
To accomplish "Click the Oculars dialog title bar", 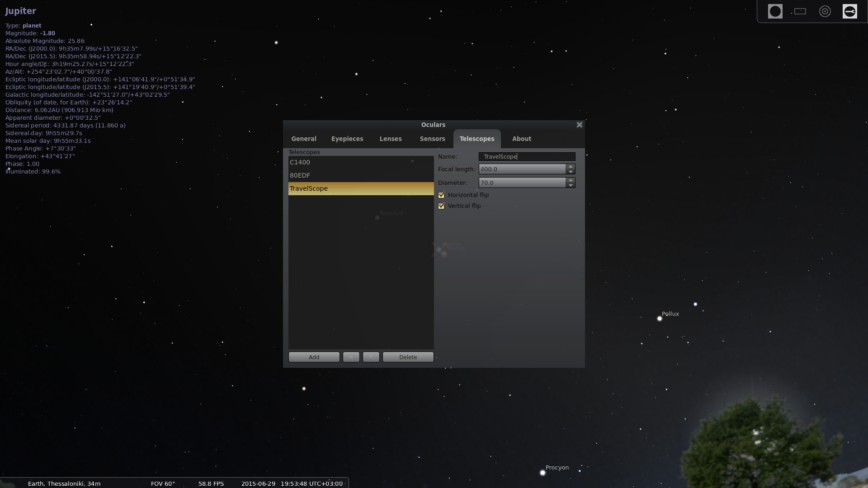I will [433, 125].
